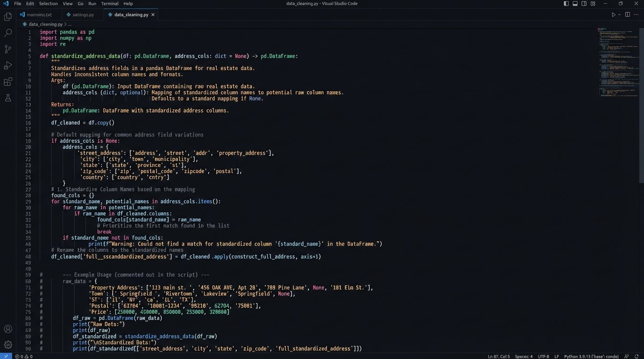The height and width of the screenshot is (359, 644).
Task: Toggle the secondary side bar visibility
Action: (584, 4)
